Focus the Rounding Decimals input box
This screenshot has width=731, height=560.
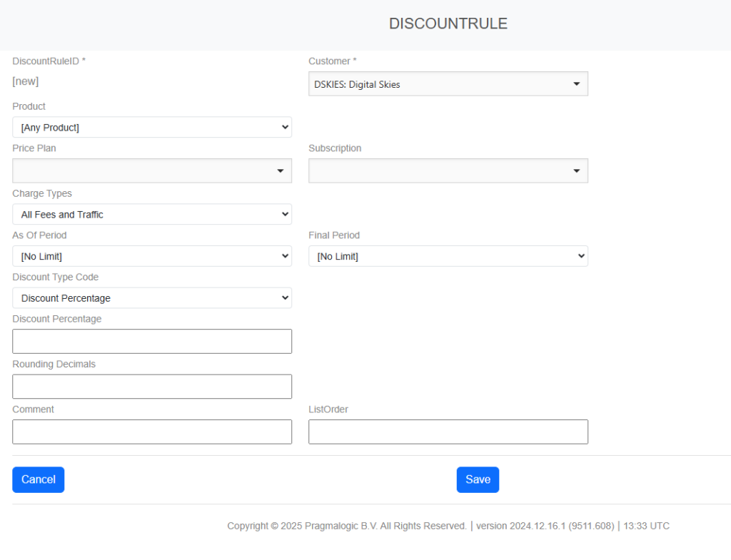coord(151,387)
